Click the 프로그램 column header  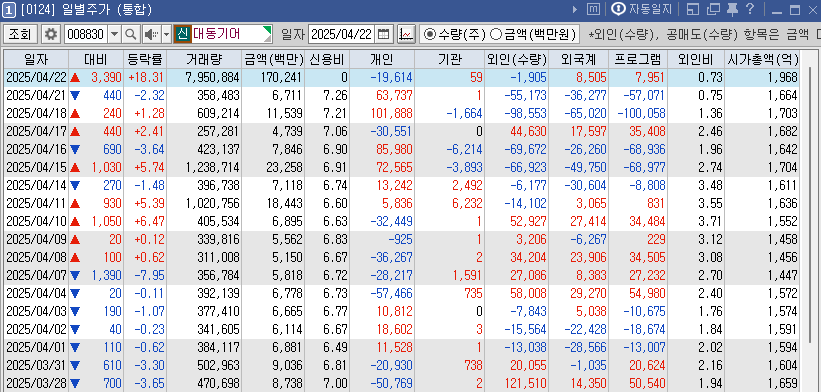638,59
